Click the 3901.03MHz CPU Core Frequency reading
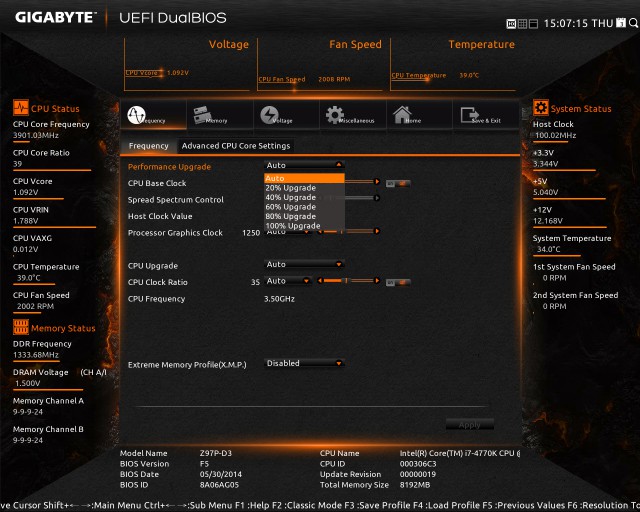This screenshot has width=640, height=512. coord(36,135)
